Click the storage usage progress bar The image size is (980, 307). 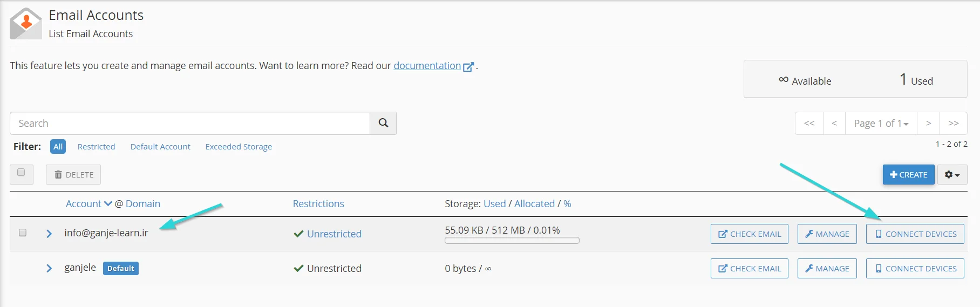512,241
